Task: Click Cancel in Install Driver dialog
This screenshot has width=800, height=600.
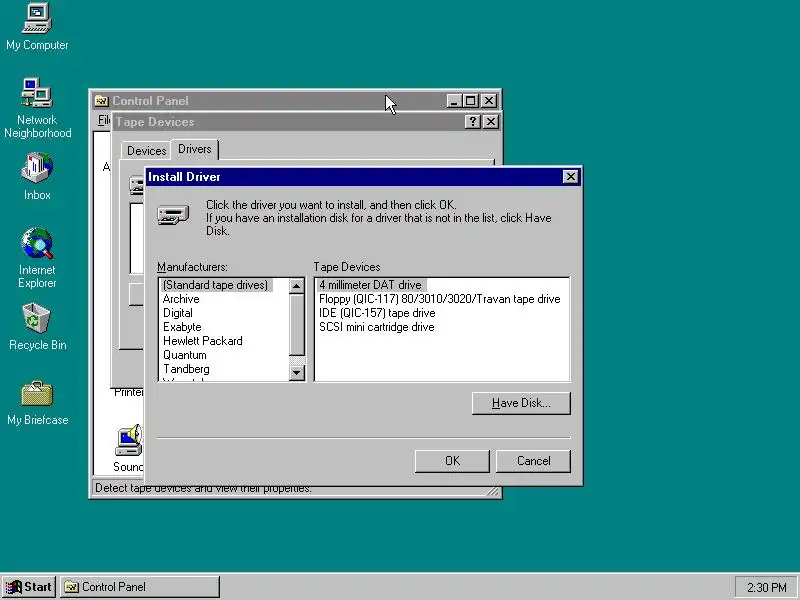Action: (533, 461)
